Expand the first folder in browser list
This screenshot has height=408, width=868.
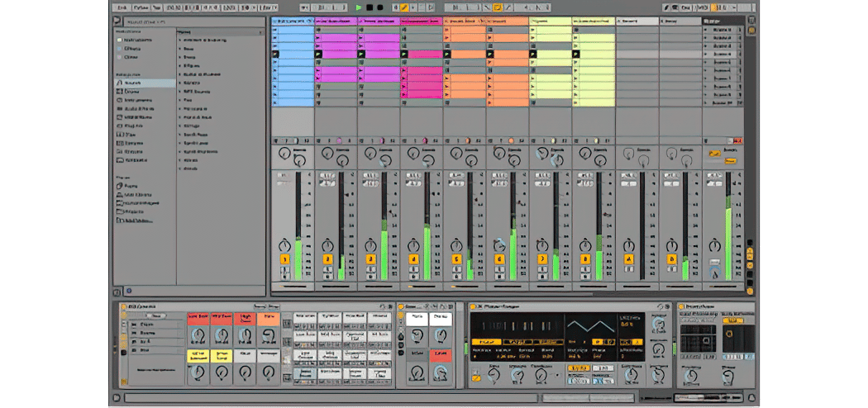tap(180, 40)
